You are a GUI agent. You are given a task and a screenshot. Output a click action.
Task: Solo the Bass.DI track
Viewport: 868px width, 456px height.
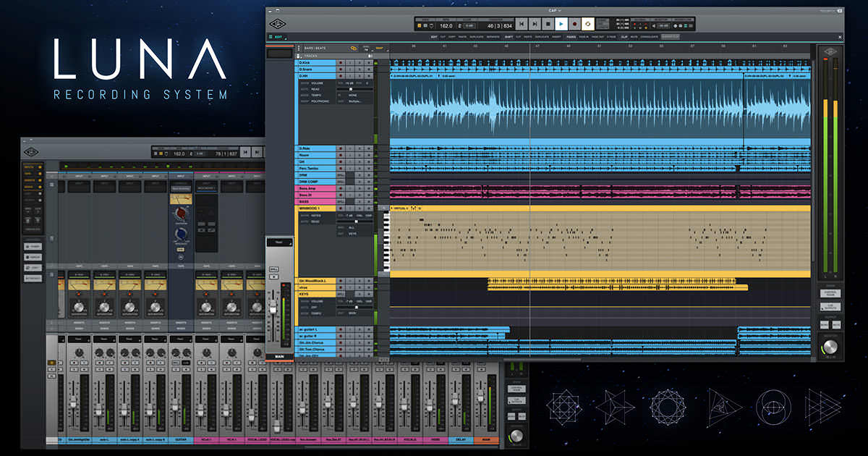pos(359,195)
